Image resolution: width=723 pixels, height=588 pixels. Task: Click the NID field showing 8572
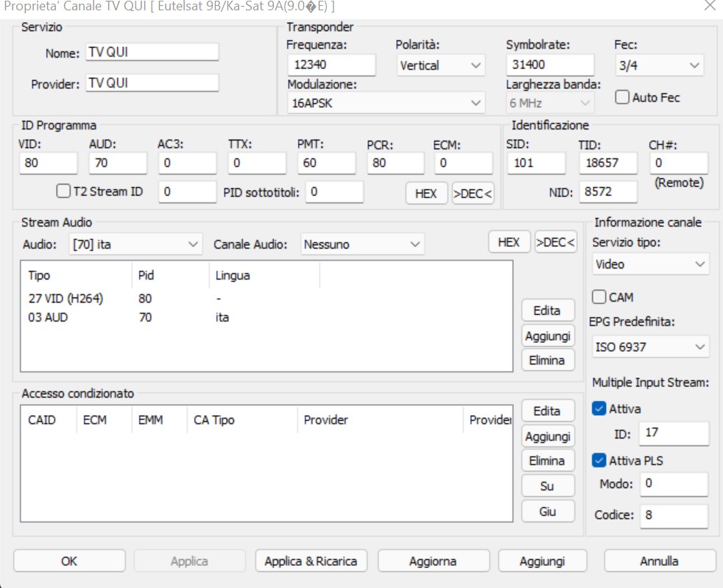pyautogui.click(x=608, y=191)
